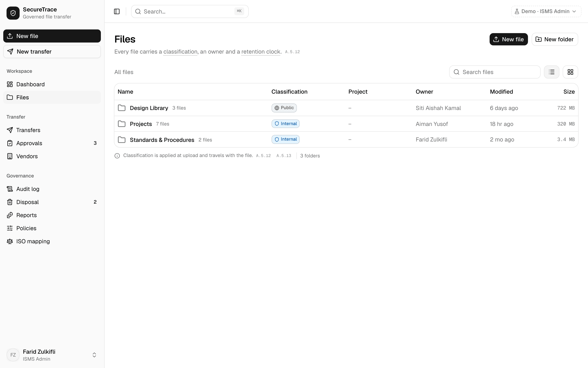Viewport: 588px width, 368px height.
Task: Focus the Search files field
Action: tap(495, 72)
